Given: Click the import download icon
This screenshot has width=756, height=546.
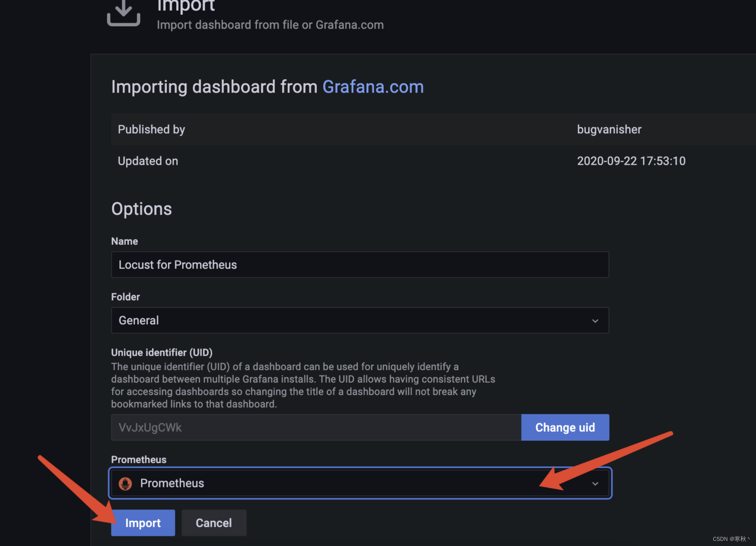Looking at the screenshot, I should pyautogui.click(x=124, y=13).
